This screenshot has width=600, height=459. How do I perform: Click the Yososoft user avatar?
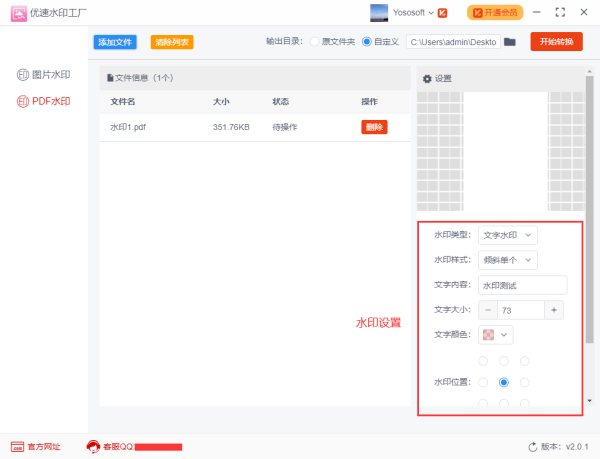[379, 12]
